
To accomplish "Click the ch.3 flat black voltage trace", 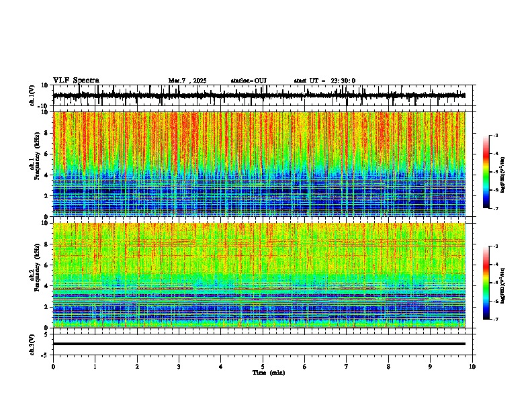I will [259, 344].
